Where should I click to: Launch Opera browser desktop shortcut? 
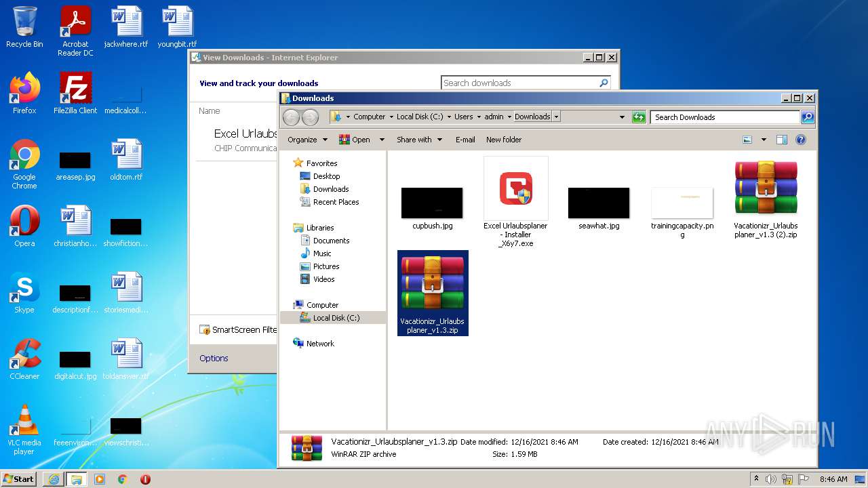[24, 226]
